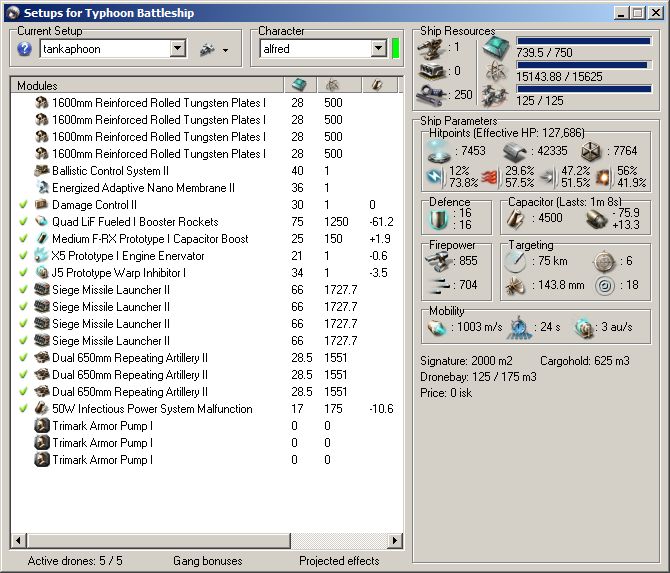Click the CPU icon in Ship Resources
Image resolution: width=670 pixels, height=573 pixels.
[495, 47]
